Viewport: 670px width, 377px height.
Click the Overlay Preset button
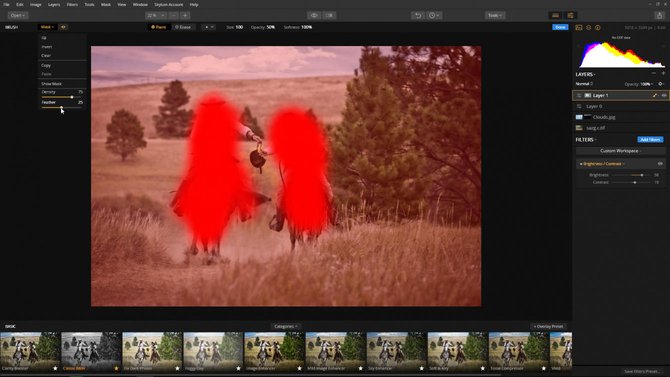pyautogui.click(x=548, y=326)
